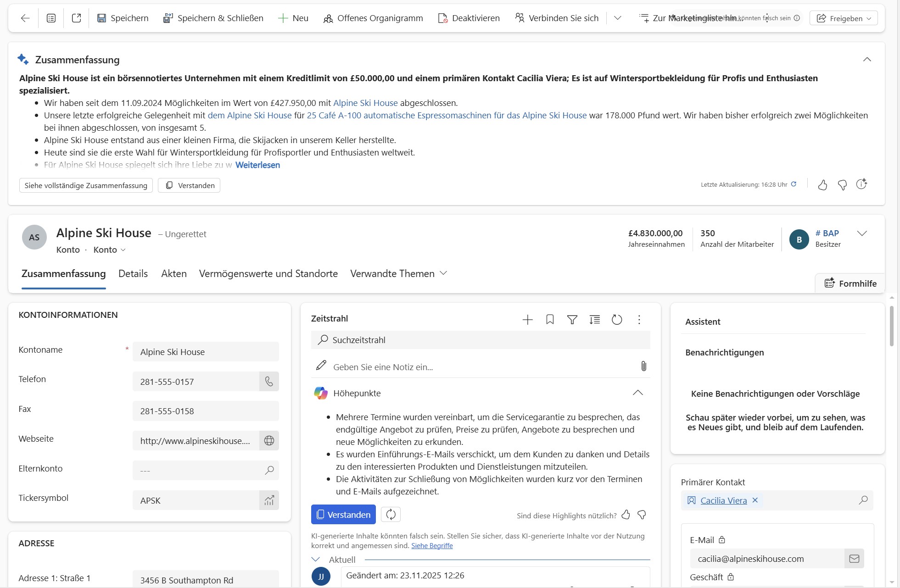Viewport: 900px width, 588px height.
Task: Open the timeline filter icon
Action: [572, 320]
